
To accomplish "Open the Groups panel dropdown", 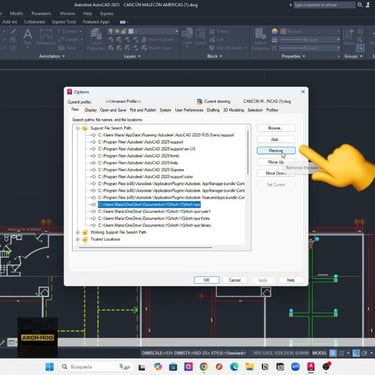I will click(353, 56).
